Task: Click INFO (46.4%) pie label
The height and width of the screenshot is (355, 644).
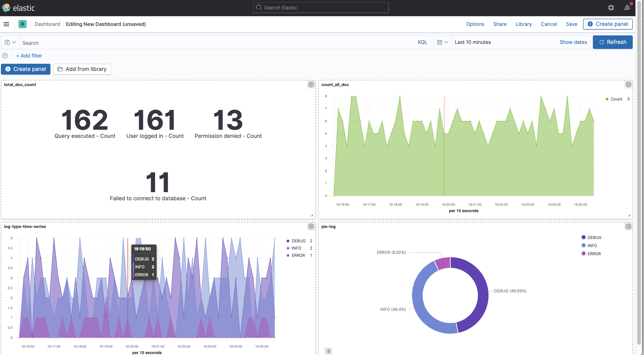Action: [x=393, y=309]
